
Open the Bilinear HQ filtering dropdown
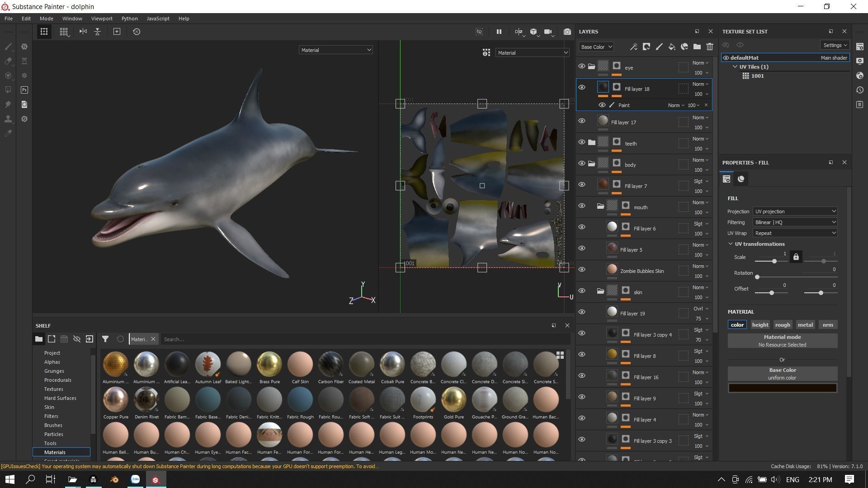coord(795,222)
